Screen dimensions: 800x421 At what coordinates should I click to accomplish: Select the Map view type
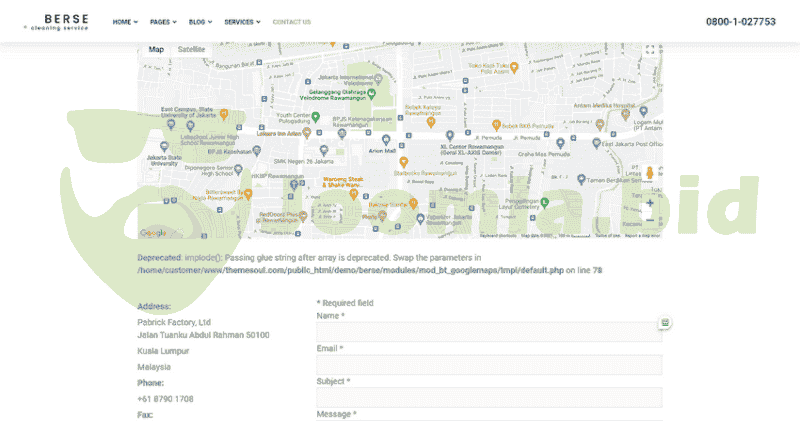click(155, 49)
